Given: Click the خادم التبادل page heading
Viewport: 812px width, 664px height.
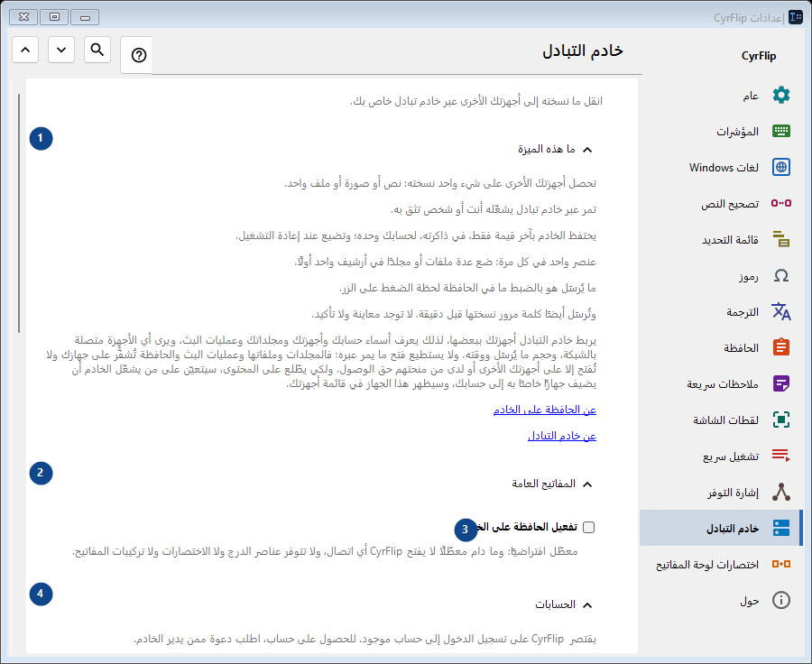Looking at the screenshot, I should coord(583,51).
